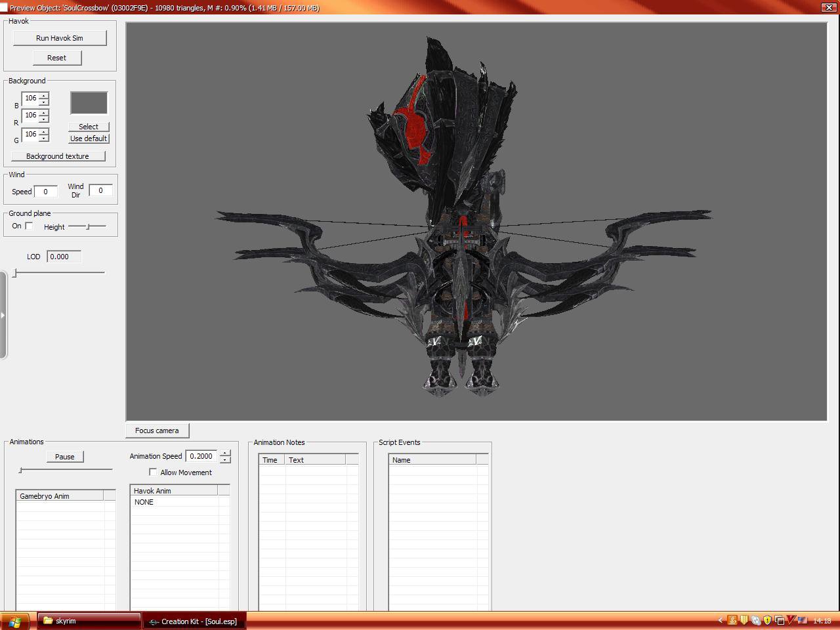
Task: Click the Wind Dir input field
Action: [100, 190]
